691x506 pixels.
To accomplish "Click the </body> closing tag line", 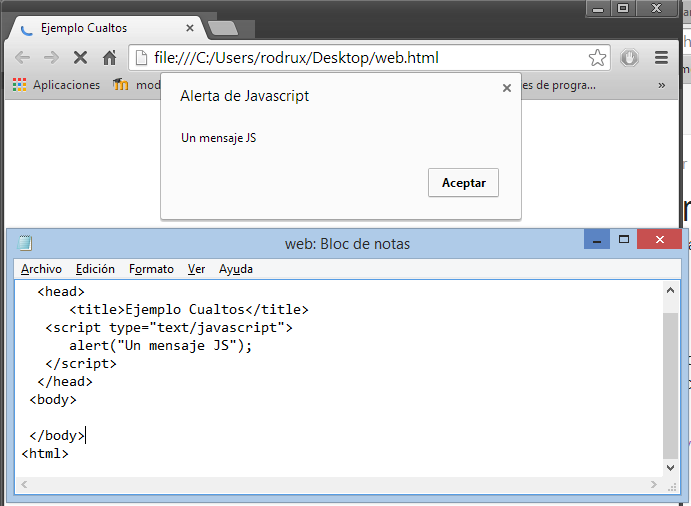I will click(x=57, y=435).
